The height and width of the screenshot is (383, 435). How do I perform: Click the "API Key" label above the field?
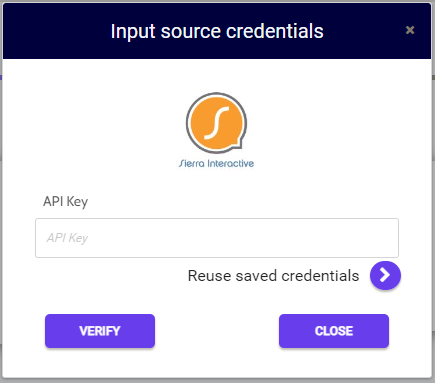click(66, 202)
